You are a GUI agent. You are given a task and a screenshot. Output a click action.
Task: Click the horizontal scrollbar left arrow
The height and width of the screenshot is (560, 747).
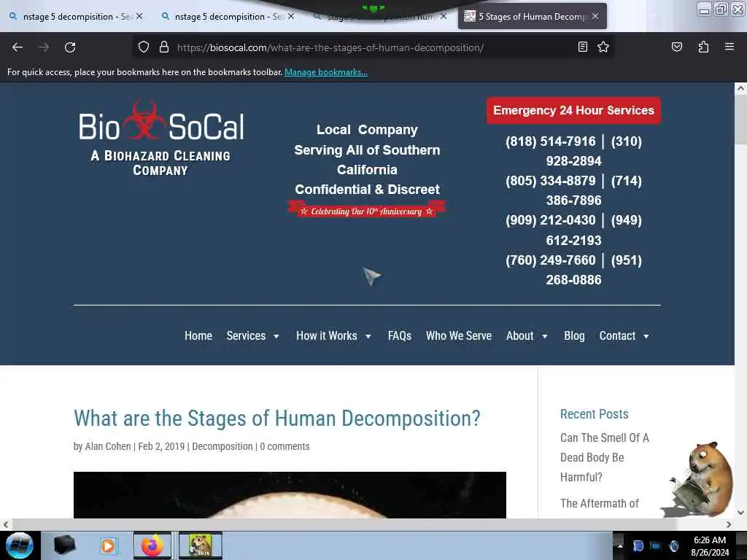pyautogui.click(x=6, y=524)
